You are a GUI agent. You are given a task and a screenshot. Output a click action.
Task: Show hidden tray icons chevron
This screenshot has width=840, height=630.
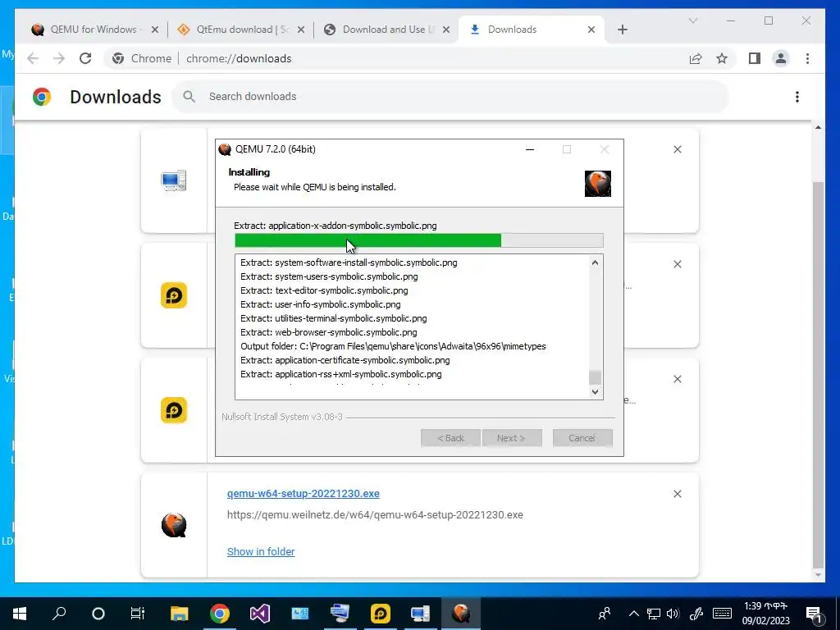tap(634, 614)
